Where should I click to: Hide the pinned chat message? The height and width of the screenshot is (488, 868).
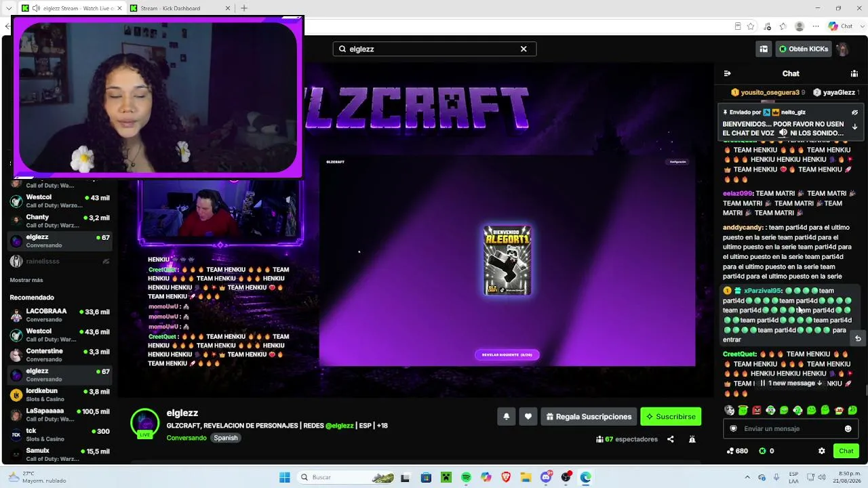854,113
